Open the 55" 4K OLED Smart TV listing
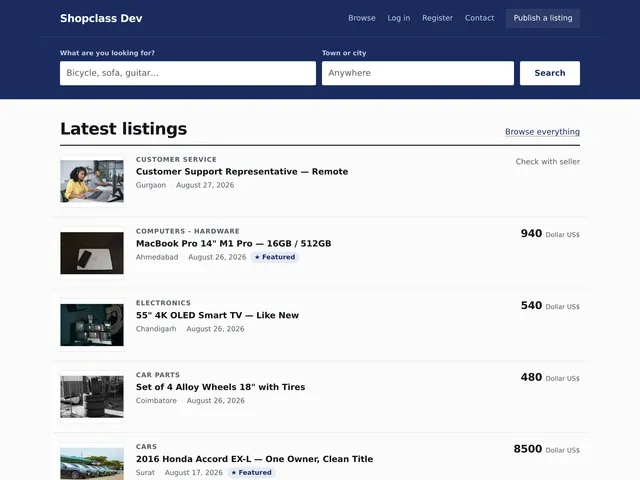Viewport: 640px width, 480px height. tap(218, 315)
